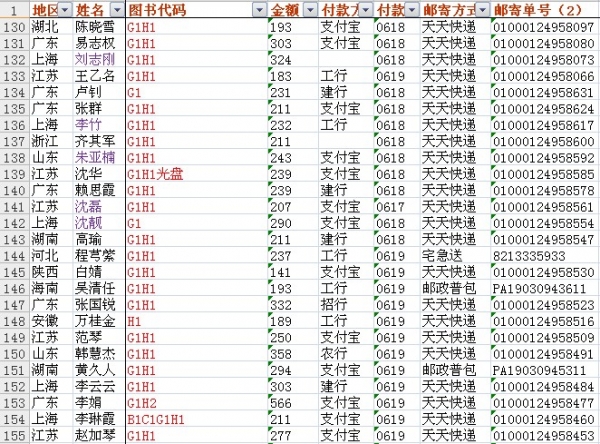Open the 沈磊 hyperlink
This screenshot has width=600, height=444.
pyautogui.click(x=88, y=206)
